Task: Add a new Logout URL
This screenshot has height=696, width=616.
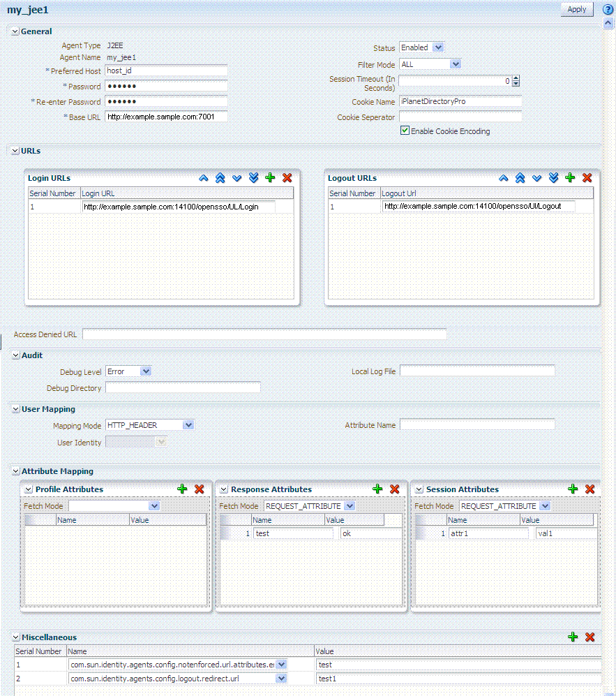Action: point(571,178)
